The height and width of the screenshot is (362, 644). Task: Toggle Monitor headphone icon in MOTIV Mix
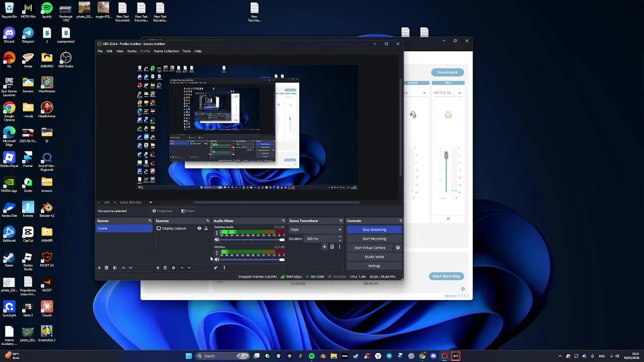click(x=413, y=115)
